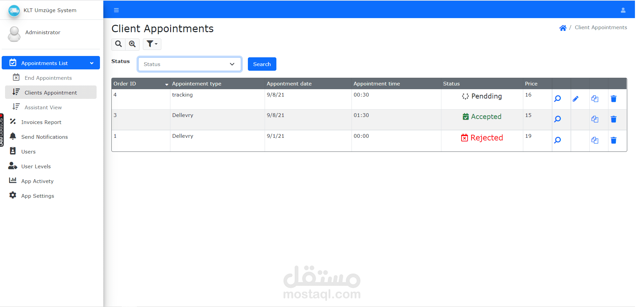
Task: Delete order 4 with the trash icon
Action: [x=613, y=99]
